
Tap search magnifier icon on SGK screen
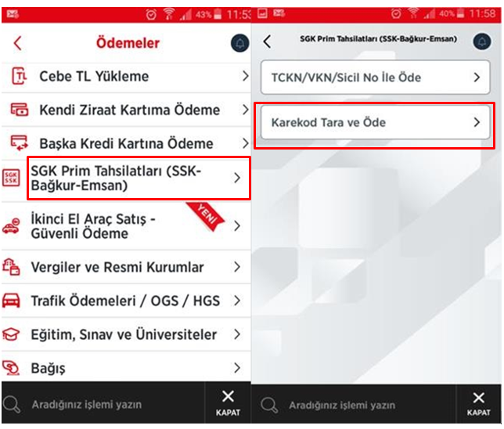[269, 406]
